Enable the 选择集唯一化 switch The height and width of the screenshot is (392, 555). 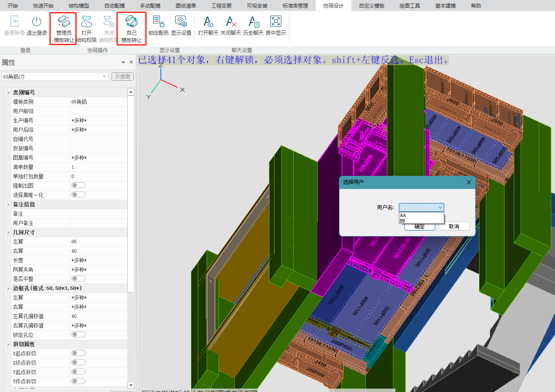(78, 195)
